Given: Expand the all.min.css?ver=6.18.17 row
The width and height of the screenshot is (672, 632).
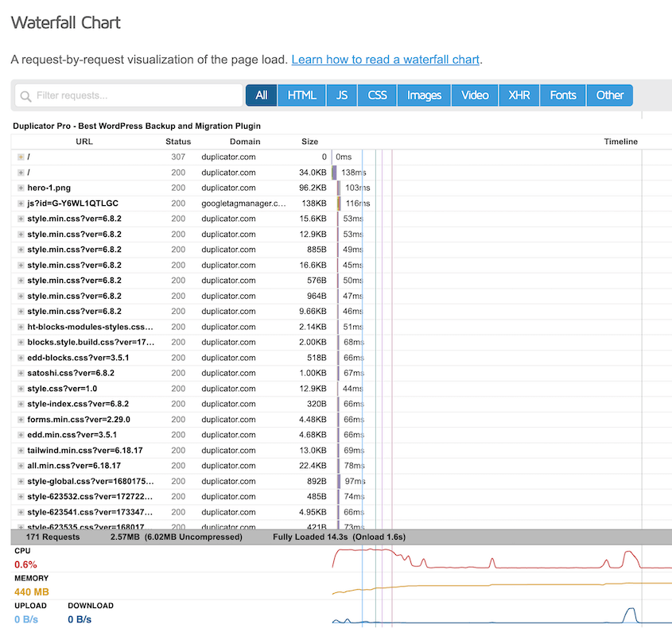Looking at the screenshot, I should [21, 466].
